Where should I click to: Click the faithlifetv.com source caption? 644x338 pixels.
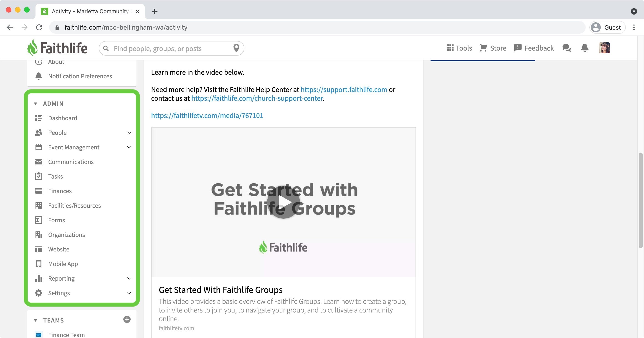point(176,328)
